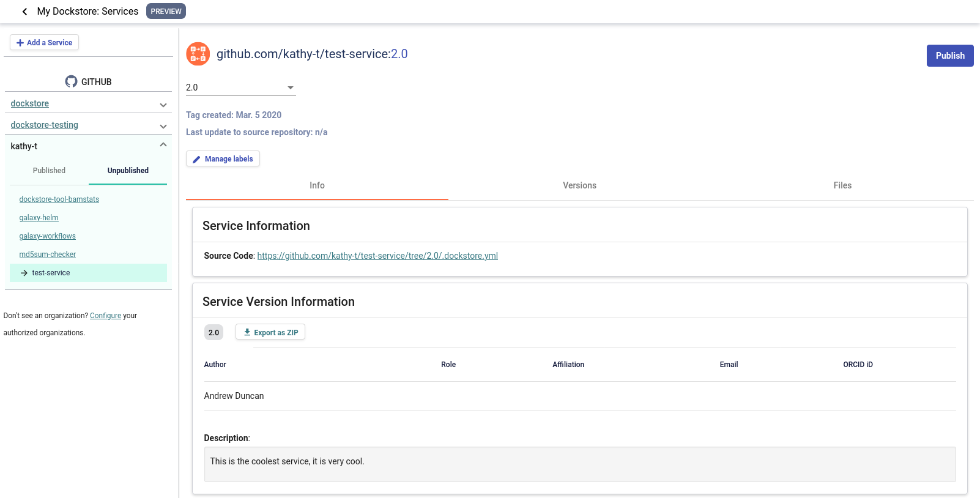Open the version 2.0 dropdown
Screen dimensions: 980x498
pyautogui.click(x=240, y=87)
